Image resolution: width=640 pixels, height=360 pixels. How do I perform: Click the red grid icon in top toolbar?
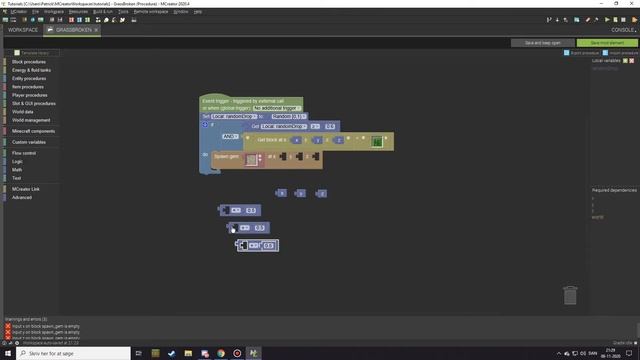(71, 20)
